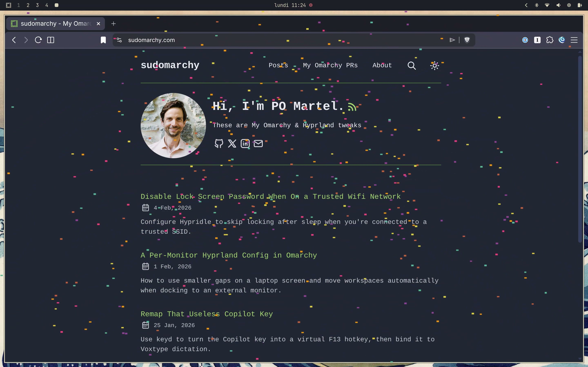
Task: Reload the current page
Action: (38, 40)
